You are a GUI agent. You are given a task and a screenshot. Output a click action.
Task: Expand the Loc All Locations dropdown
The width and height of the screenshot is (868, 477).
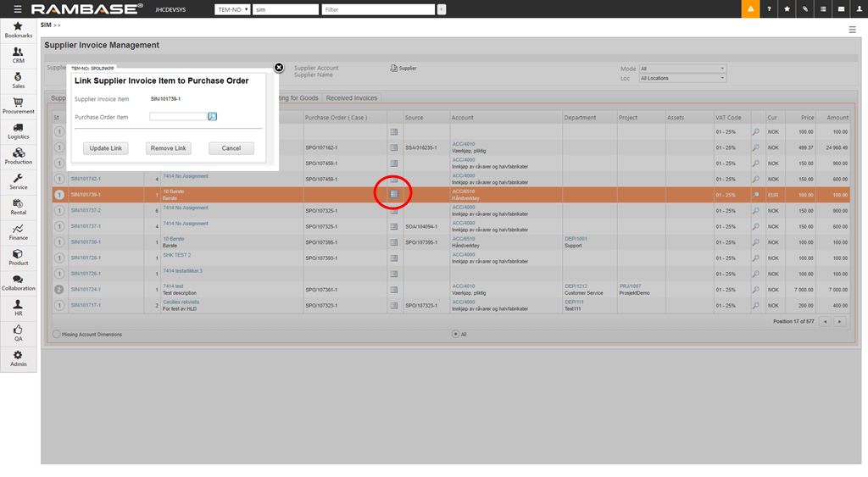682,78
